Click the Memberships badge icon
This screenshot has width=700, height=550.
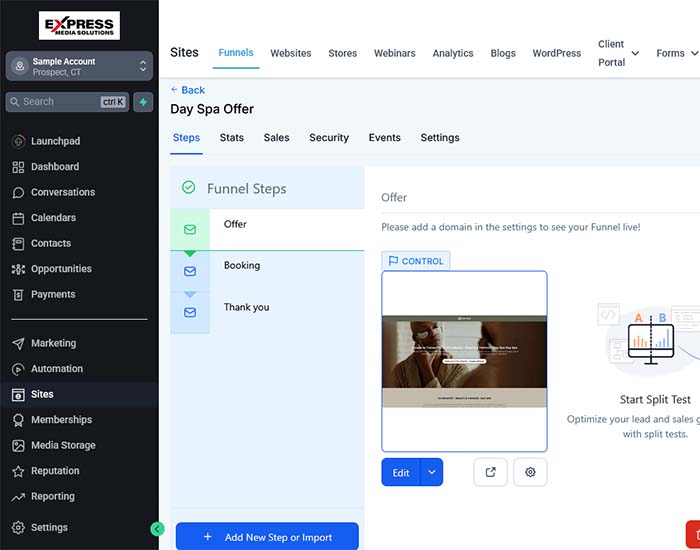[18, 420]
